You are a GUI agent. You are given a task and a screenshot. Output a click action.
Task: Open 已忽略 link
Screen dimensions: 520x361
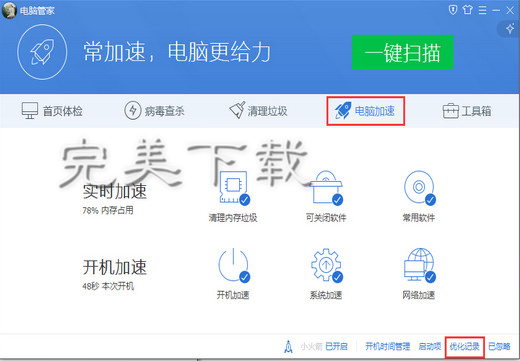[x=499, y=347]
